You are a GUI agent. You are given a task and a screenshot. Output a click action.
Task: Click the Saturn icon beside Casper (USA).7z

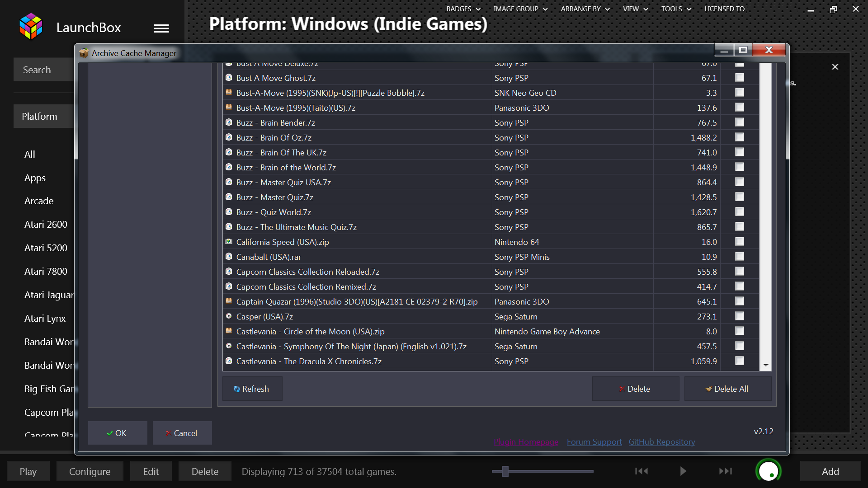pyautogui.click(x=229, y=316)
